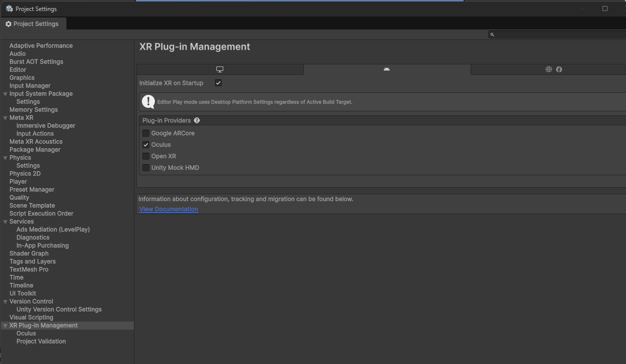This screenshot has height=364, width=626.
Task: Click the search magnifier icon in the search bar
Action: [x=492, y=34]
